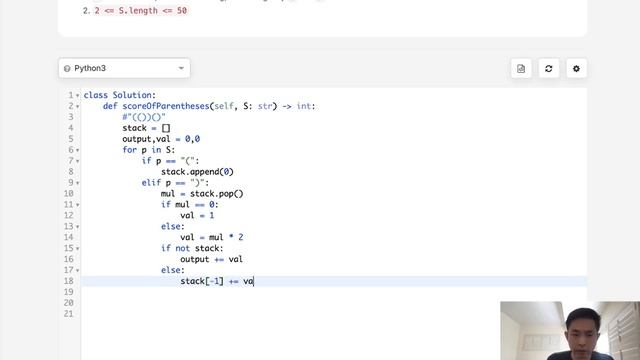The width and height of the screenshot is (640, 360).
Task: Click the webcam video thumbnail
Action: pos(570,331)
